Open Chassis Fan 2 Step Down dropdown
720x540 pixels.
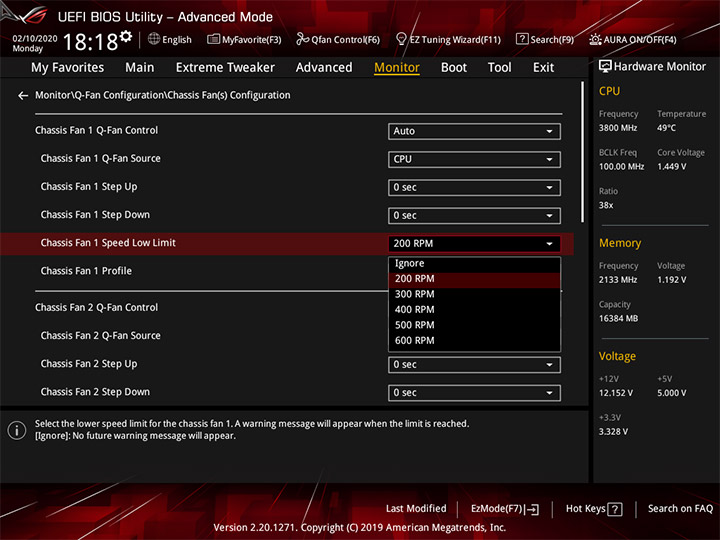pyautogui.click(x=474, y=393)
